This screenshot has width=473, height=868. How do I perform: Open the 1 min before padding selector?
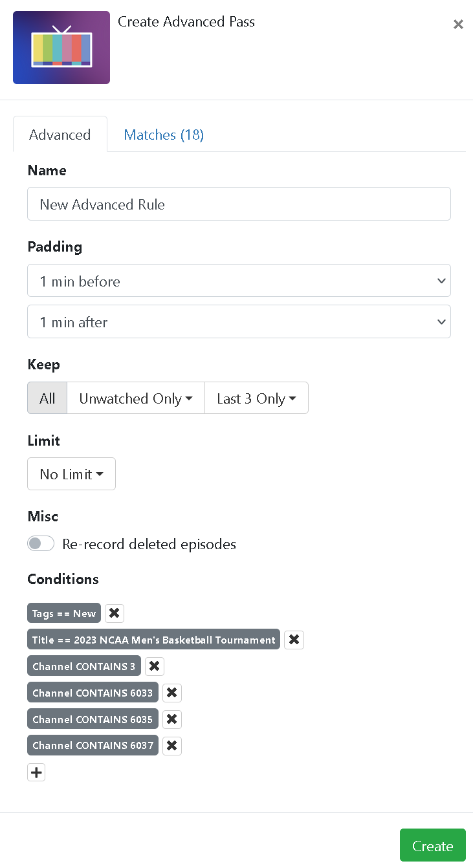[239, 281]
